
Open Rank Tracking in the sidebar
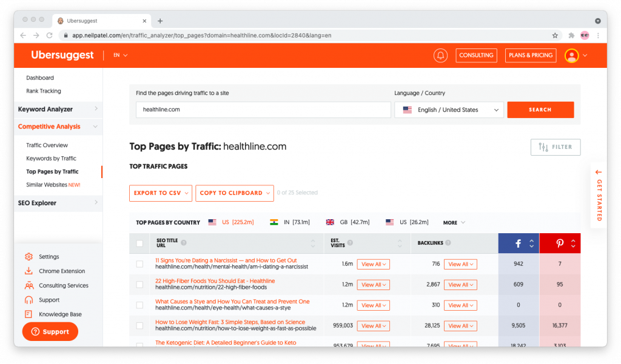click(44, 91)
